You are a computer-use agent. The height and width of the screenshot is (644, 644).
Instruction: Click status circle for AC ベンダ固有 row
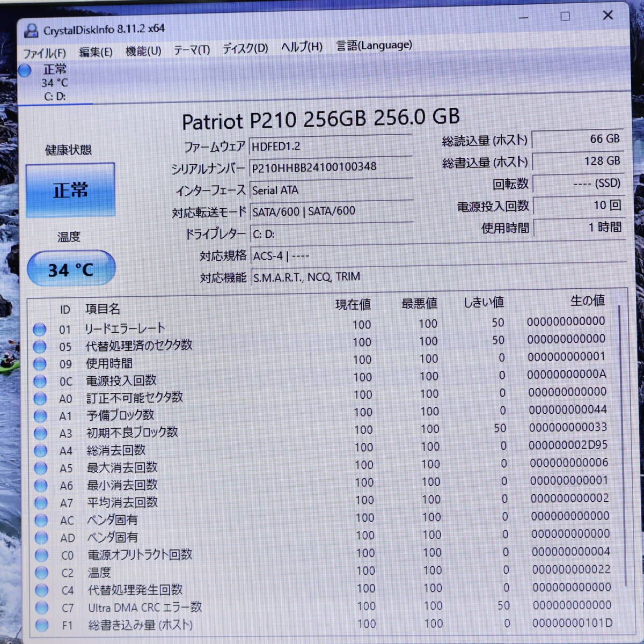[41, 520]
